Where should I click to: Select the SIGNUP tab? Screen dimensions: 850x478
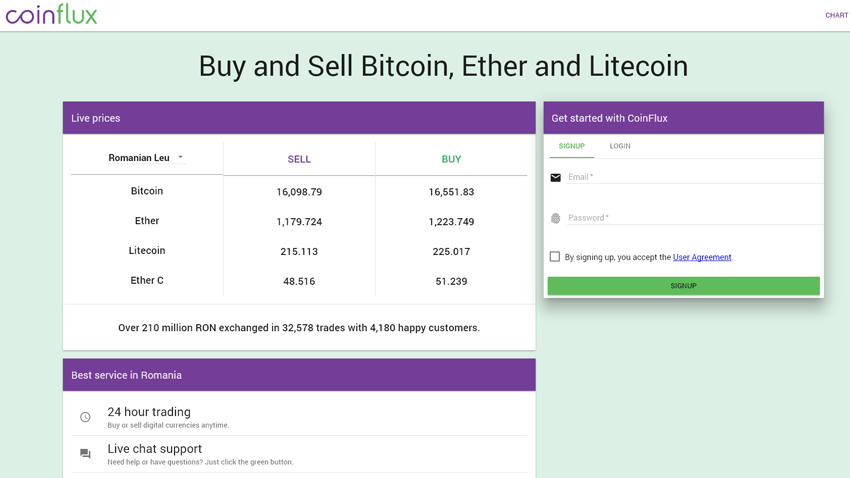tap(571, 146)
